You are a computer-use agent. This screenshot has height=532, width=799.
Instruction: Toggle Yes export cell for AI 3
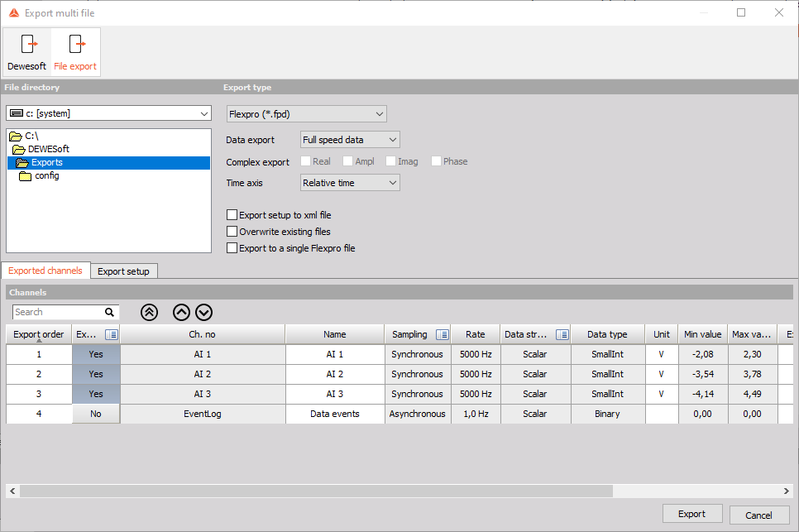click(96, 394)
